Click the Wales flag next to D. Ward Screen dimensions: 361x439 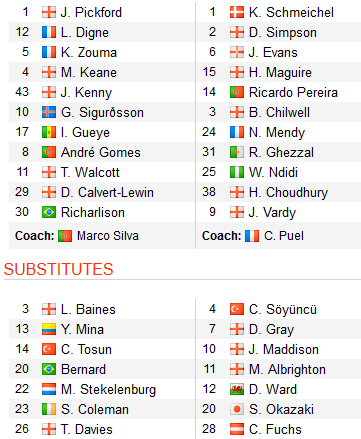237,389
